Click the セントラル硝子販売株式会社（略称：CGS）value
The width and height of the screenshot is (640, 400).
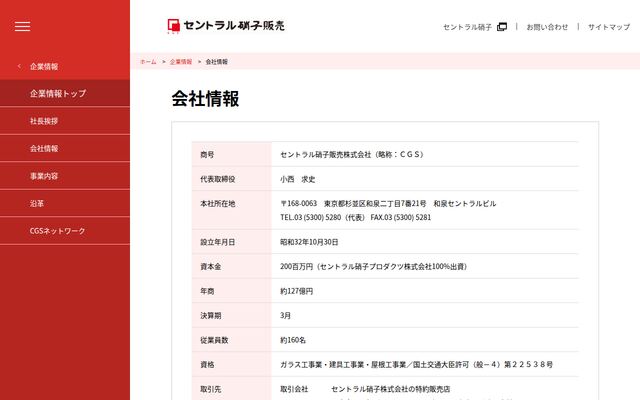353,154
